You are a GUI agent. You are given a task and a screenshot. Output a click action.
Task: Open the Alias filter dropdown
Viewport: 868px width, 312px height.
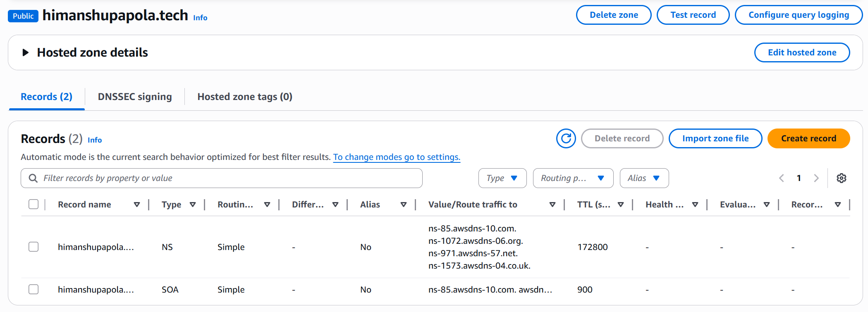644,178
